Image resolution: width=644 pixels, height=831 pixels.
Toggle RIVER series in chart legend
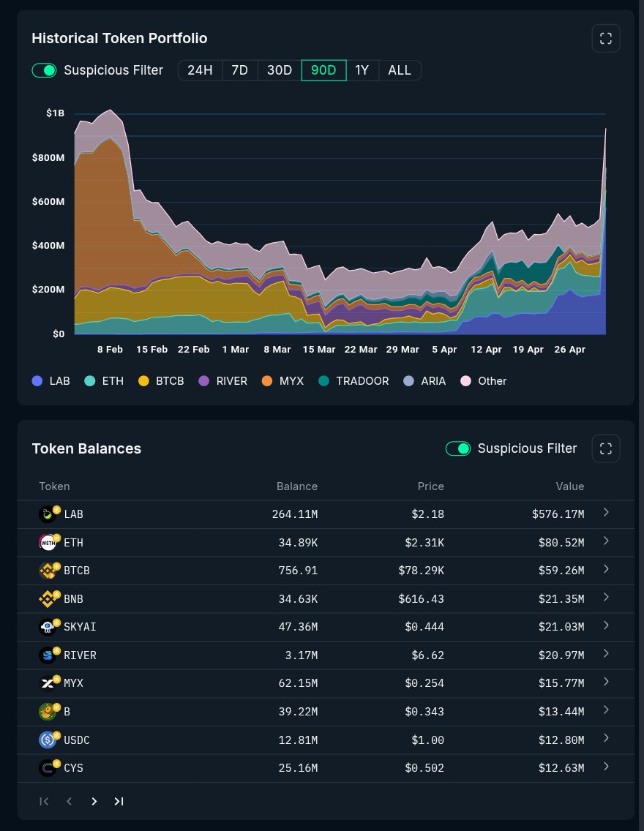(223, 381)
